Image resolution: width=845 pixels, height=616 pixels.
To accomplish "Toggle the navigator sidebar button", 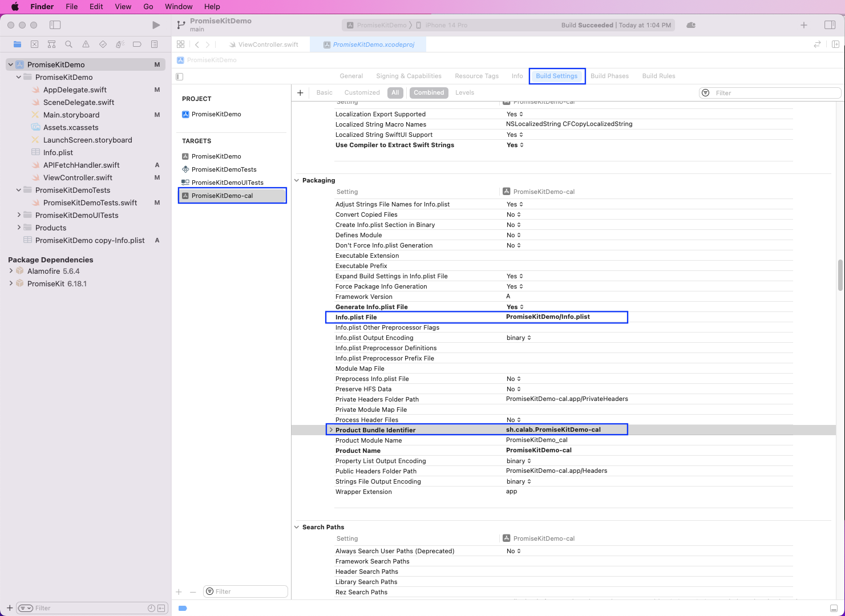I will [x=55, y=25].
